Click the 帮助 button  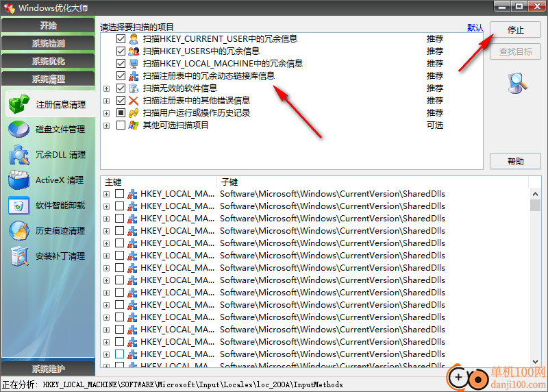[x=516, y=161]
